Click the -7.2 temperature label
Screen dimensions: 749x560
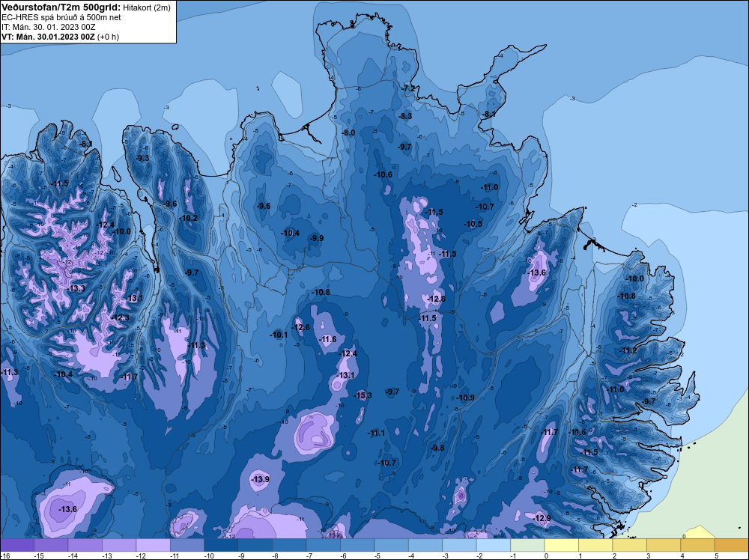pos(409,89)
